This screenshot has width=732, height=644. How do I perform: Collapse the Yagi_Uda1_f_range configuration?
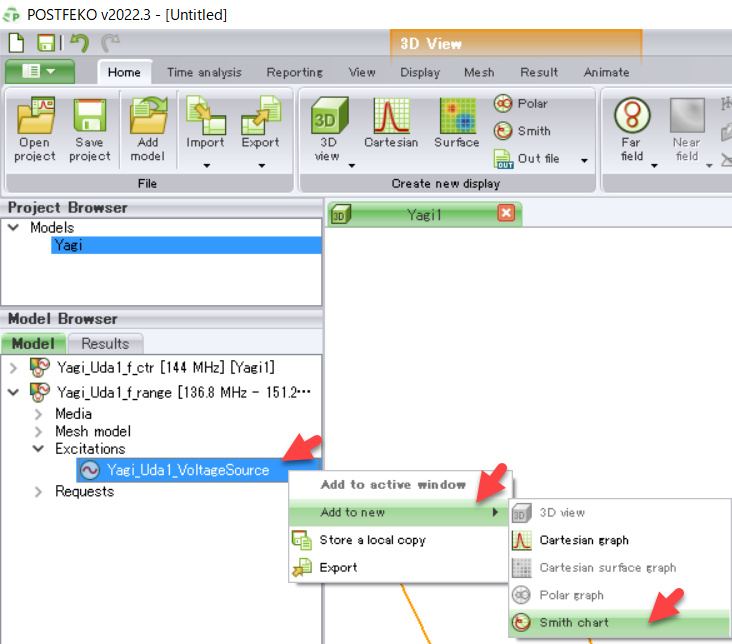click(x=14, y=392)
